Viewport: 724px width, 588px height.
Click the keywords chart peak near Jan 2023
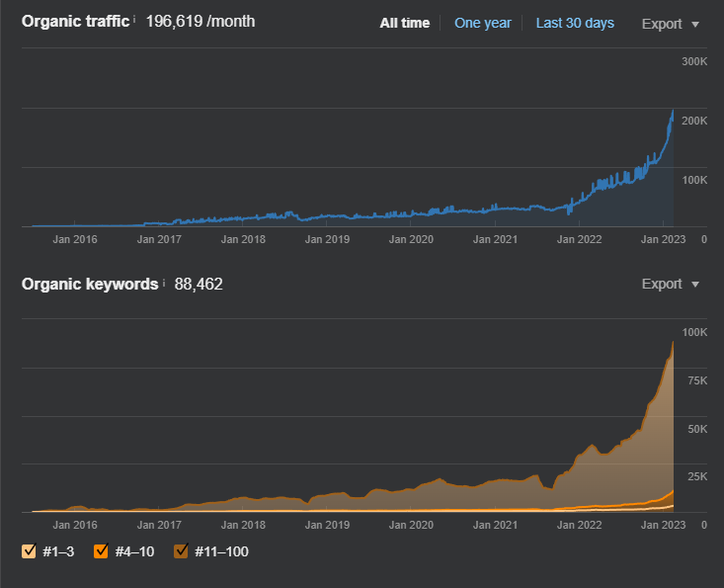coord(673,342)
